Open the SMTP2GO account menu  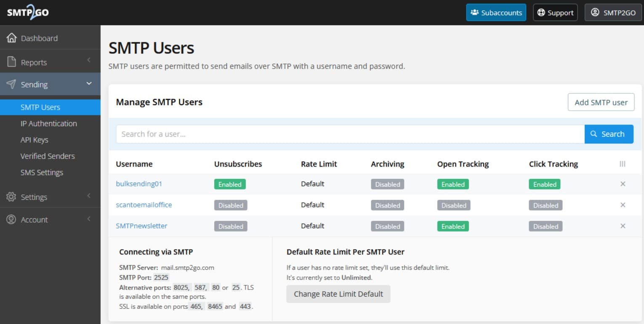pos(613,13)
